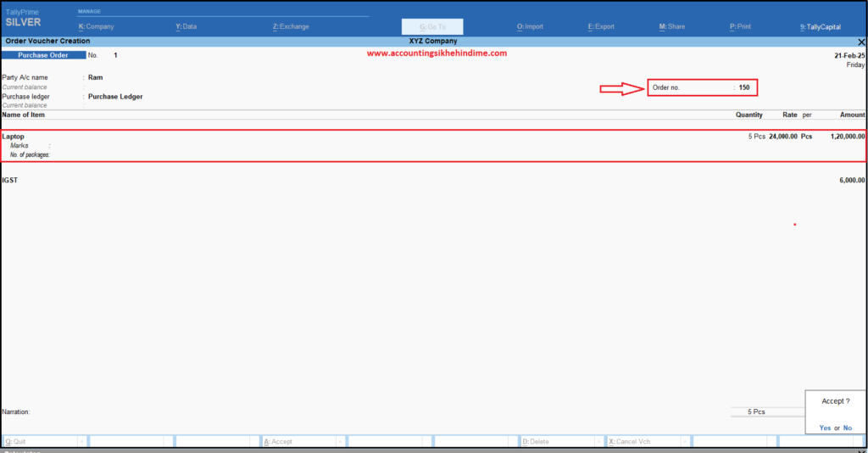Screen dimensions: 868x453
Task: Click the X: Cancel Vch button
Action: pyautogui.click(x=644, y=441)
